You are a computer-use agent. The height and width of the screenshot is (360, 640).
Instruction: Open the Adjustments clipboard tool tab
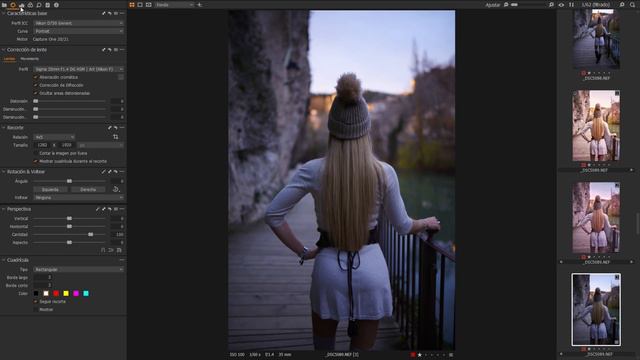coord(47,5)
